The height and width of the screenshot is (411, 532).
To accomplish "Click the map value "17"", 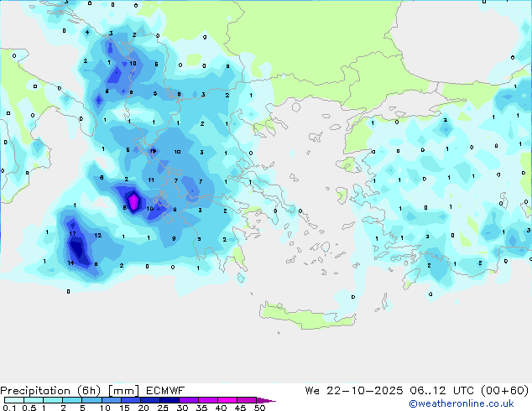I will coord(72,234).
